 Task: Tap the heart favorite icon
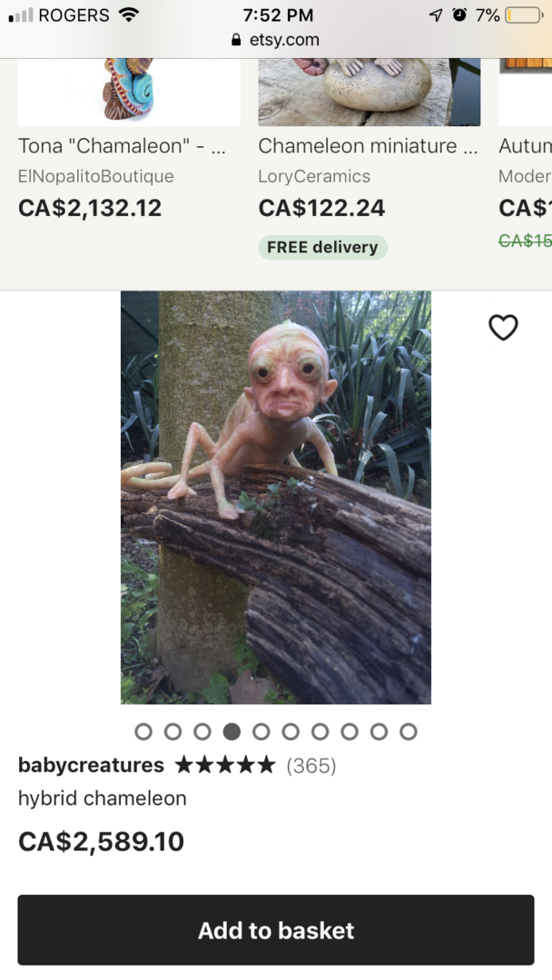click(x=503, y=328)
